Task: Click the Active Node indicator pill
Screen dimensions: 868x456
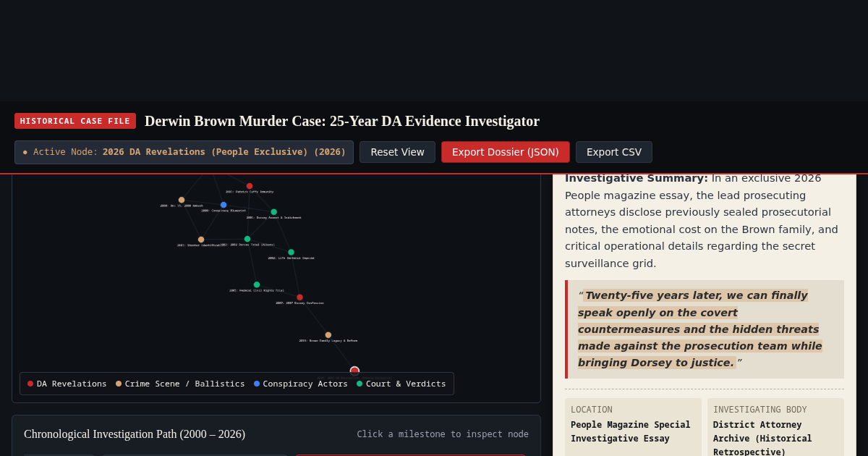Action: click(184, 152)
